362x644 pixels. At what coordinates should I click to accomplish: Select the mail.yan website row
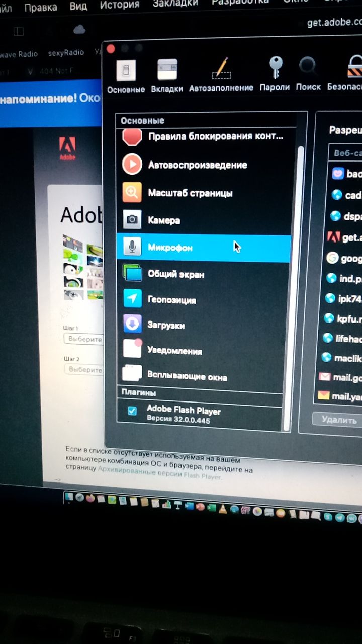tap(340, 396)
